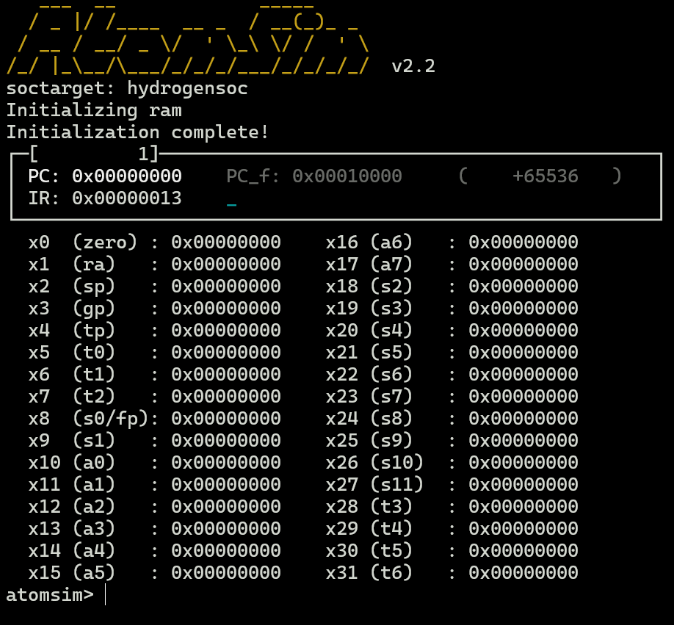Click the Initialization complete! message
Image resolution: width=674 pixels, height=625 pixels.
[x=137, y=132]
